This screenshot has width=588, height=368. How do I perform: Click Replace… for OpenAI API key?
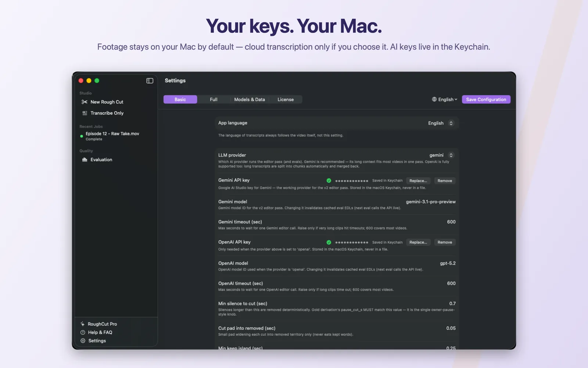pos(418,242)
